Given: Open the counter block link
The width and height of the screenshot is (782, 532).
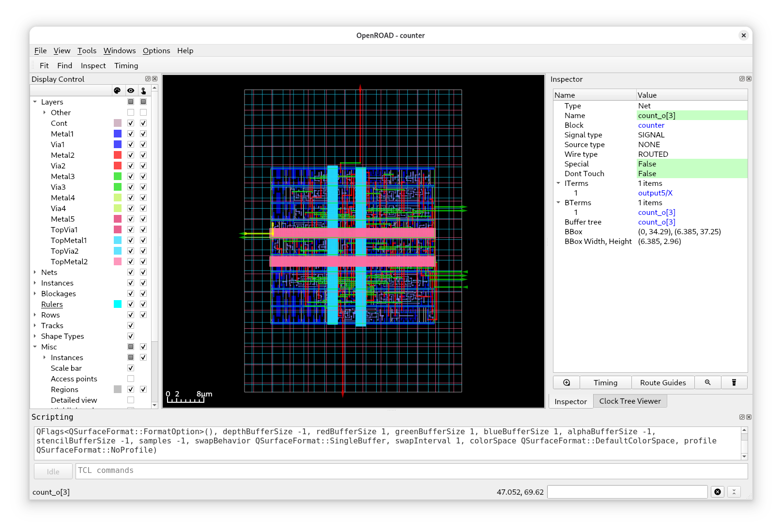Looking at the screenshot, I should pyautogui.click(x=651, y=125).
